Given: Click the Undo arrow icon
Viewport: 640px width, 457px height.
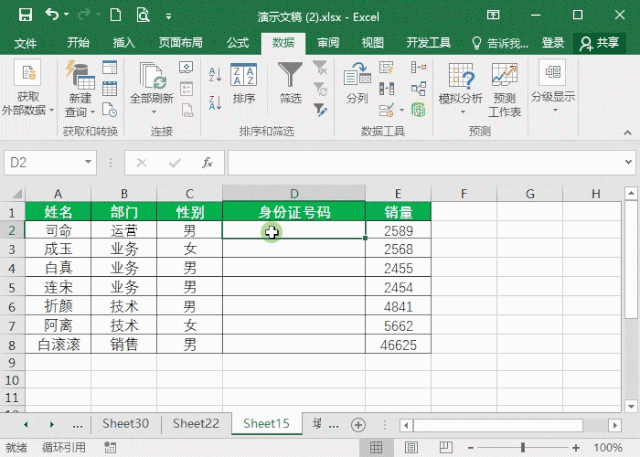Looking at the screenshot, I should (x=51, y=15).
